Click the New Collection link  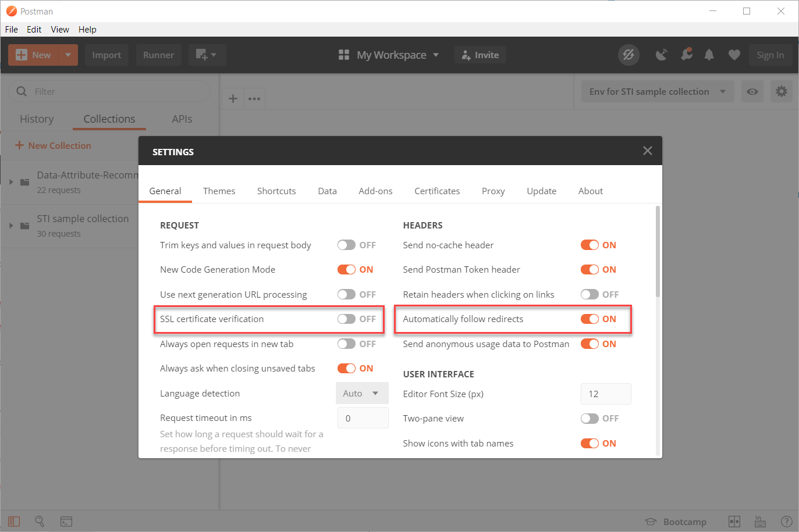click(53, 145)
